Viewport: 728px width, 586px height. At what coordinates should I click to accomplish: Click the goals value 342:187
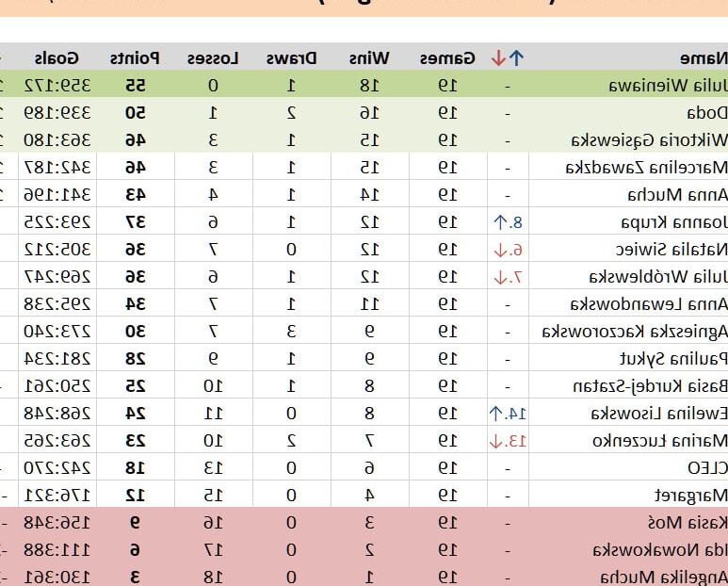57,168
